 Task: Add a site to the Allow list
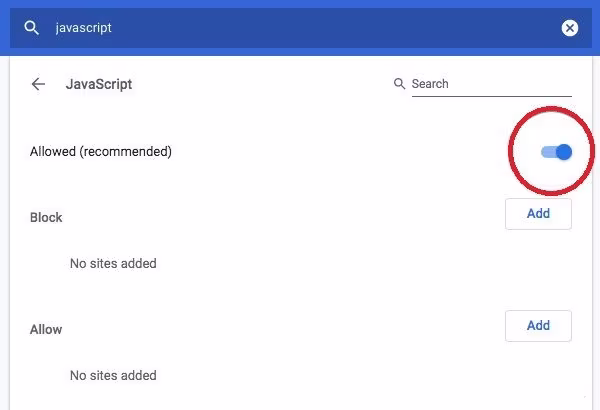click(538, 326)
